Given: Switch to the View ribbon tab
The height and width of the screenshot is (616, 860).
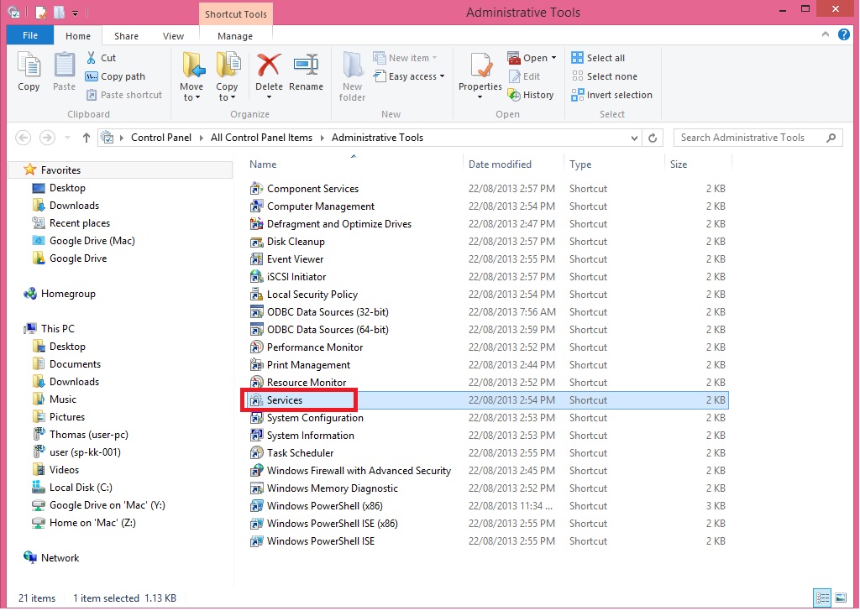Looking at the screenshot, I should [173, 36].
